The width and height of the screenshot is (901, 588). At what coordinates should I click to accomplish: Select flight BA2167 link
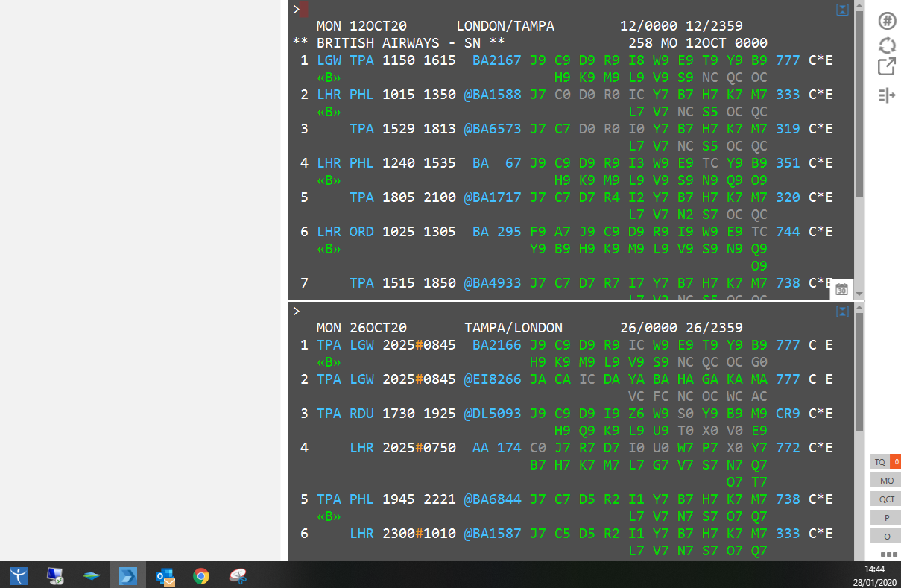click(497, 60)
